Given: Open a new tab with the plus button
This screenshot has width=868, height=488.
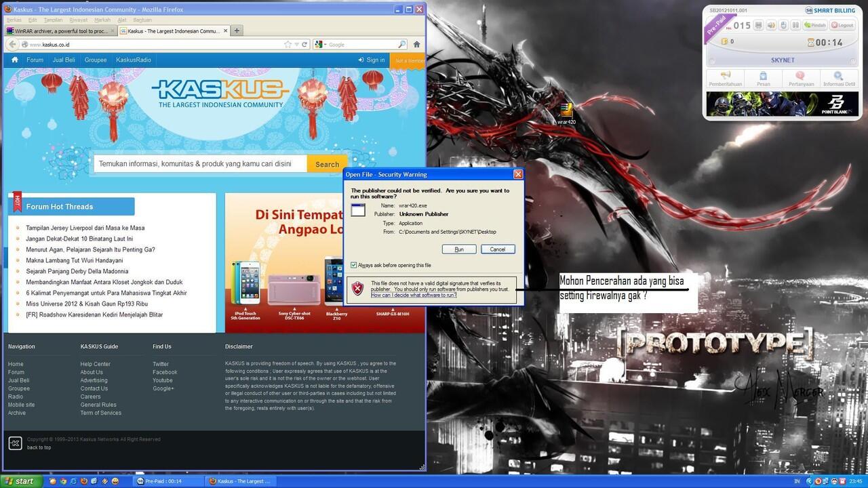Looking at the screenshot, I should (237, 30).
